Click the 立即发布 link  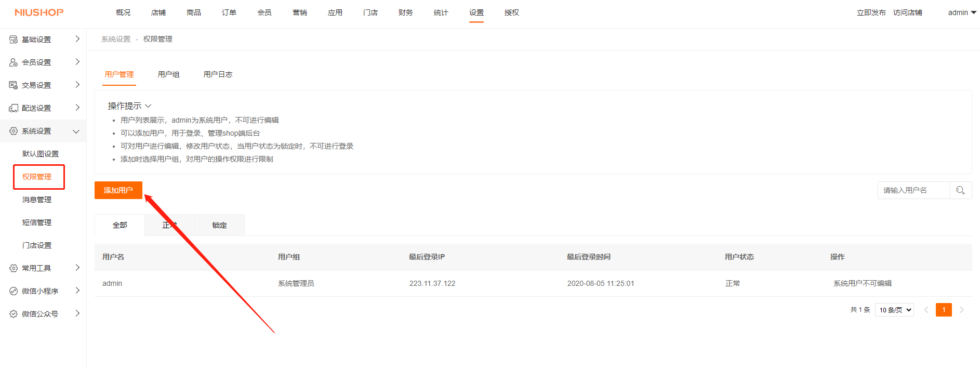click(x=871, y=12)
